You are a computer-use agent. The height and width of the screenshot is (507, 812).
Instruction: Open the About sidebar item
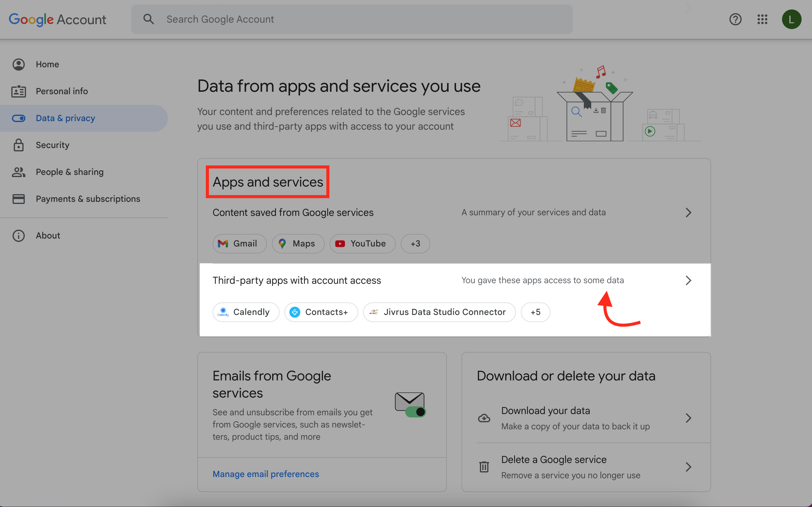[x=84, y=235]
